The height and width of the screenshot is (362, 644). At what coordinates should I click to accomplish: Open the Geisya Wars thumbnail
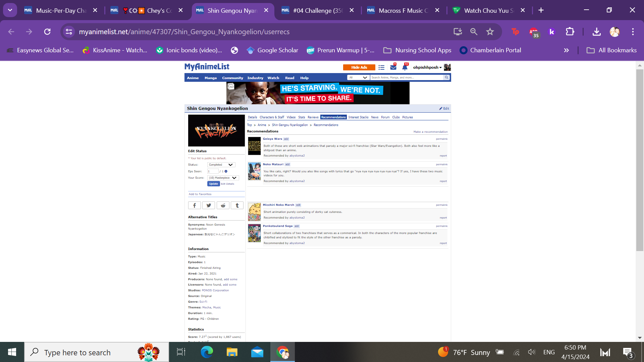click(x=254, y=146)
